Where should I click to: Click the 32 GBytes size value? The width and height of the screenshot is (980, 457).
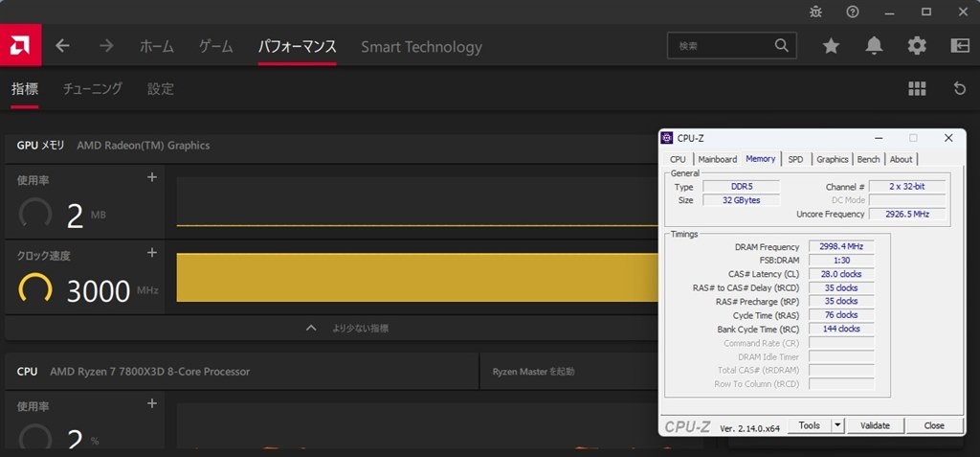pos(742,200)
